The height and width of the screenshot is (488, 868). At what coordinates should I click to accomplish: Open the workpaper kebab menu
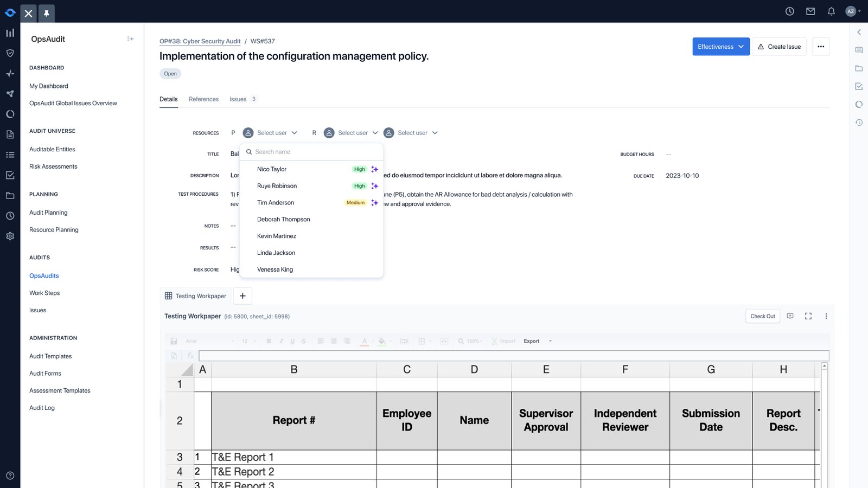(826, 316)
